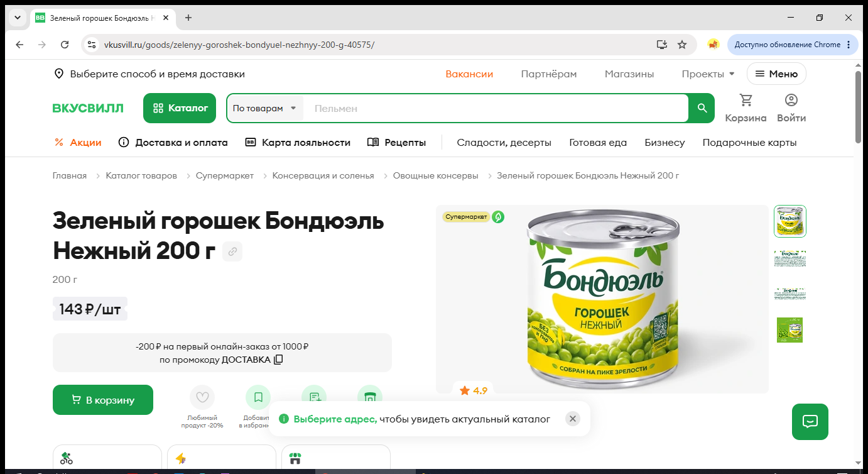Open the Магазины link
This screenshot has width=868, height=474.
[629, 74]
